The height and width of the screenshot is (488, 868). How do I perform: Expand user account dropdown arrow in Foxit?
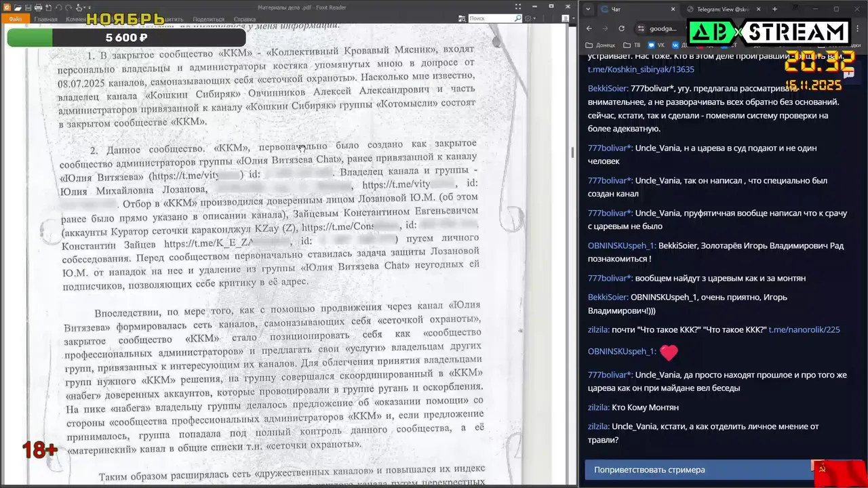(574, 18)
